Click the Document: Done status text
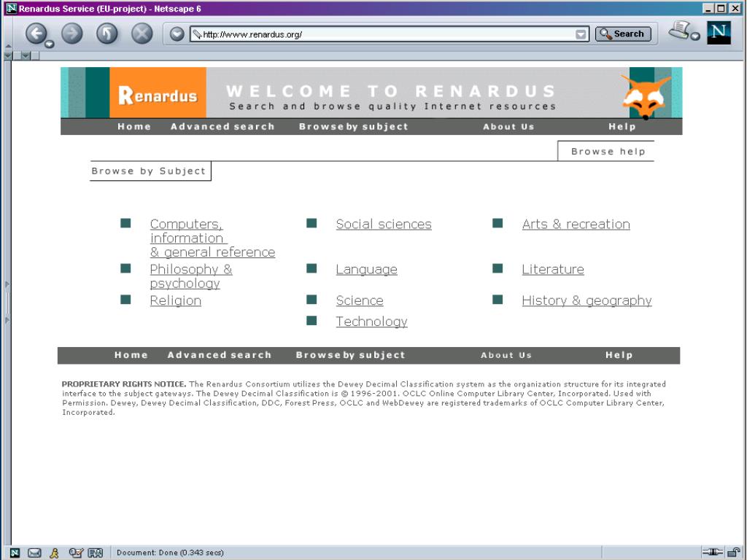The height and width of the screenshot is (560, 747). click(x=170, y=553)
